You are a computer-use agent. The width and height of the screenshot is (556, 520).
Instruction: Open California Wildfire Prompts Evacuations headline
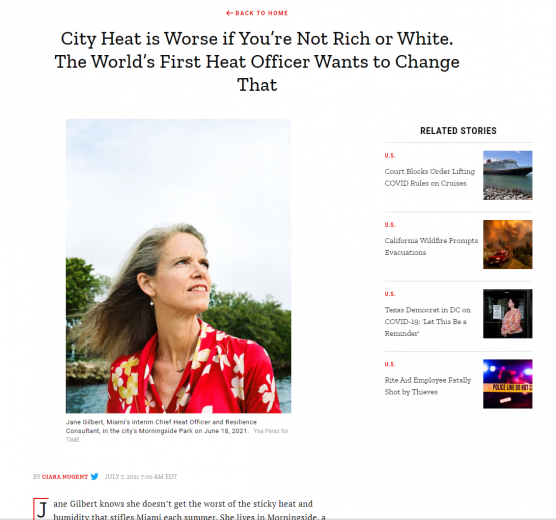(431, 247)
